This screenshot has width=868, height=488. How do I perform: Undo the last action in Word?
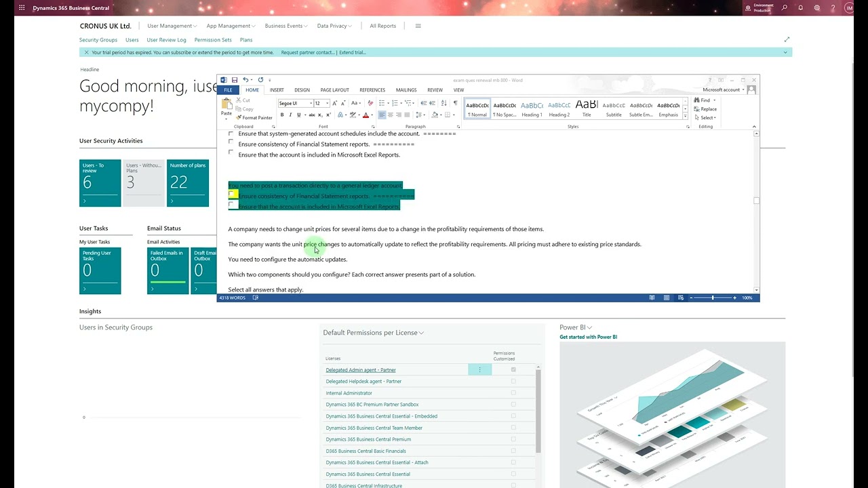(245, 80)
